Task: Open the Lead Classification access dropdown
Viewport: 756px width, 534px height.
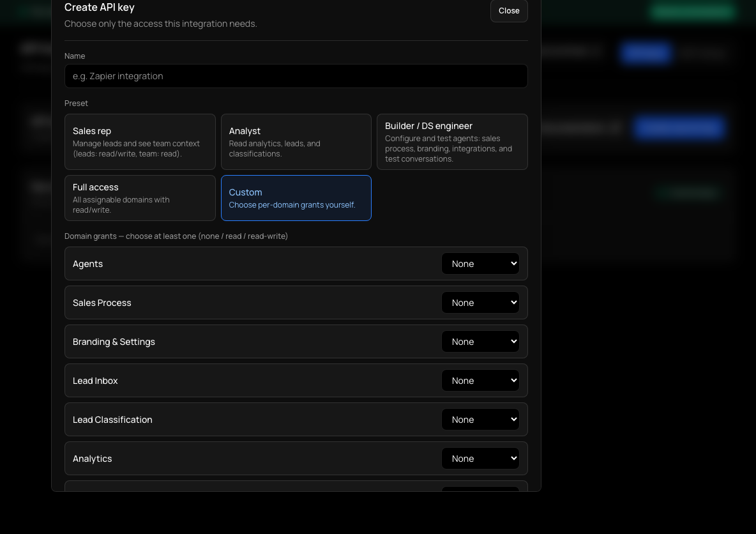Action: tap(480, 420)
